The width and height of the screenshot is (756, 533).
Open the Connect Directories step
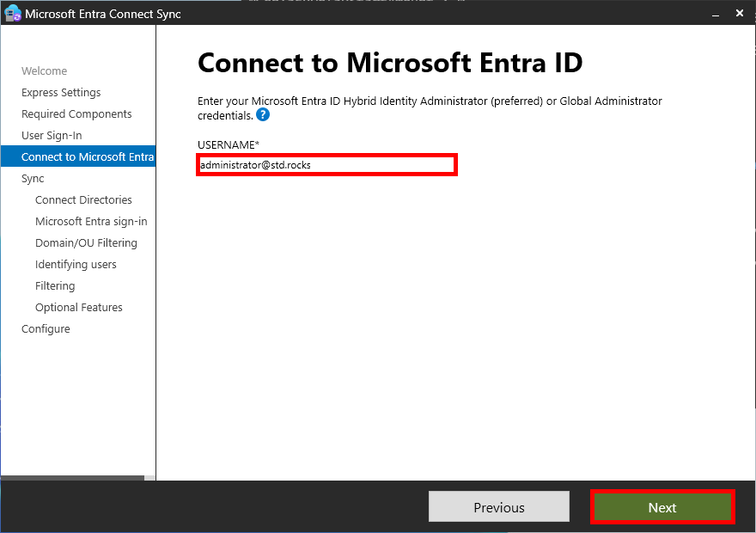83,199
